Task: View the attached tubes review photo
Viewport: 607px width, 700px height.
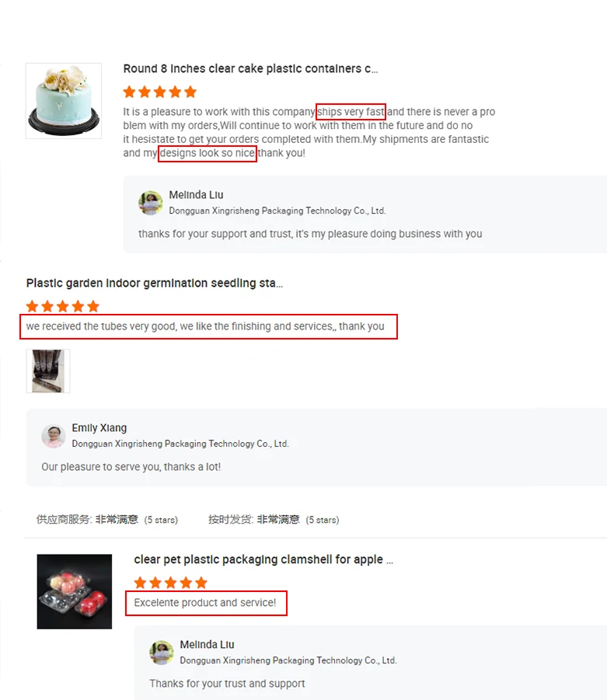Action: (48, 371)
